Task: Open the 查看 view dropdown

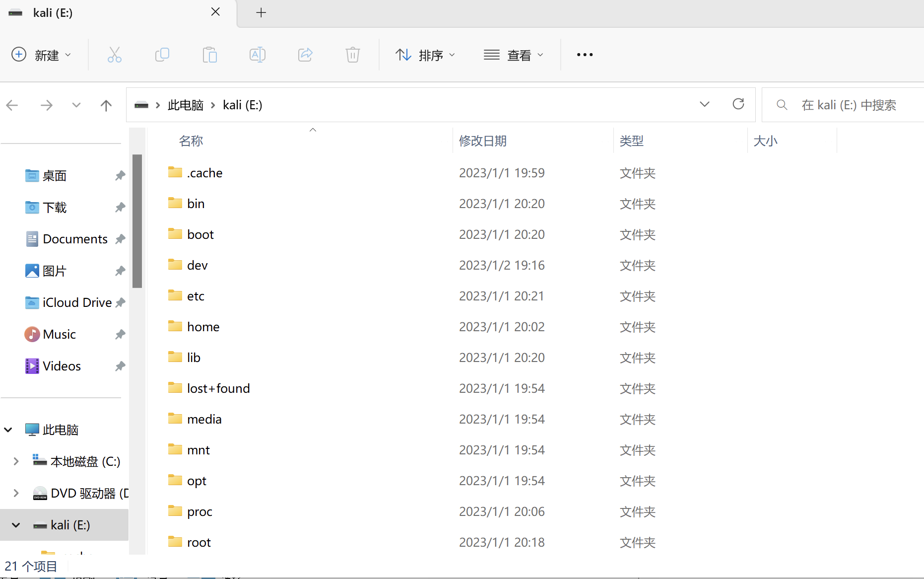Action: 514,55
